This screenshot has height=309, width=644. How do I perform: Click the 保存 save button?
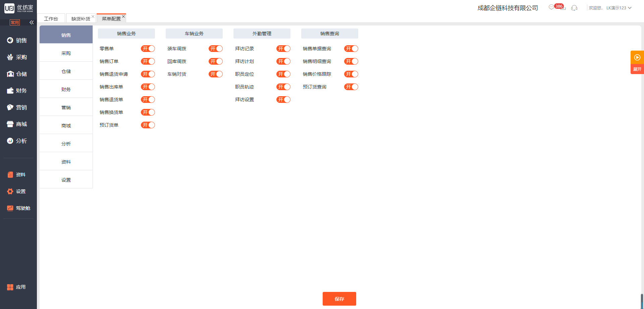pyautogui.click(x=339, y=299)
